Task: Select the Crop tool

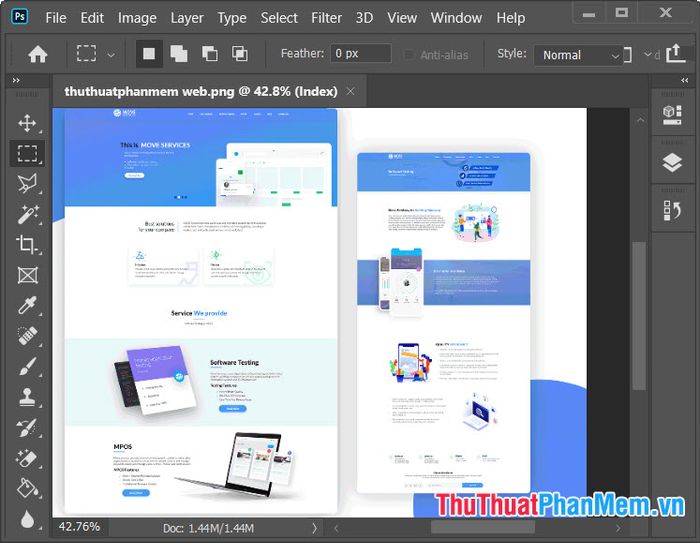Action: coord(27,245)
